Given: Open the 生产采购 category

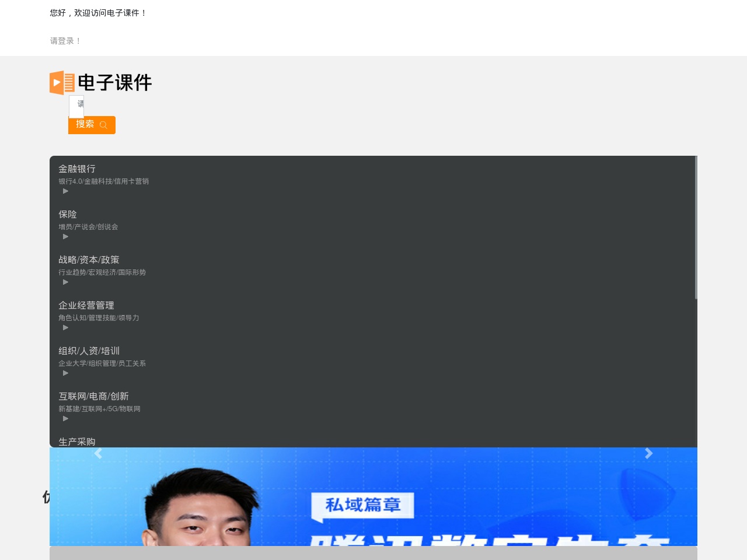Looking at the screenshot, I should 77,442.
